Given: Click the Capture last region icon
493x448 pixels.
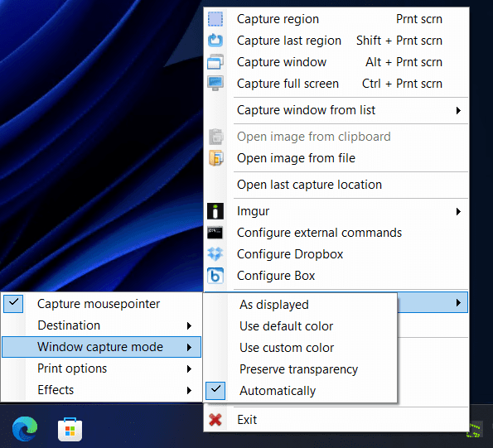Looking at the screenshot, I should [215, 41].
